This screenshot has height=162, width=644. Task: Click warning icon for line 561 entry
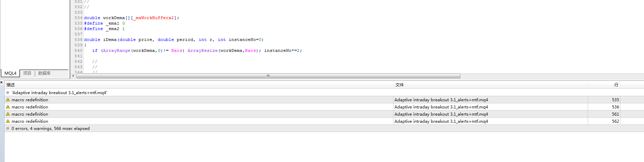coord(8,114)
